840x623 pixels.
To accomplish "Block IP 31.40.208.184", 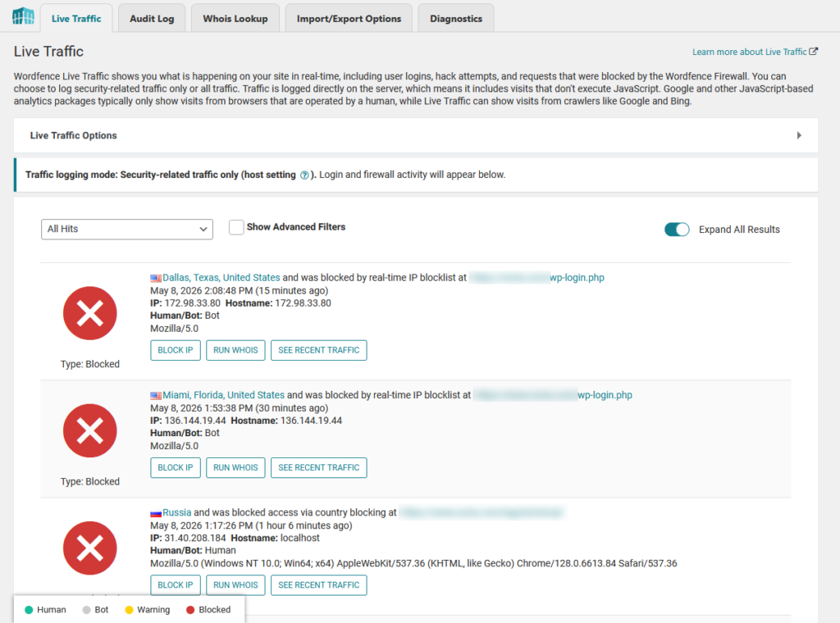I will click(176, 585).
